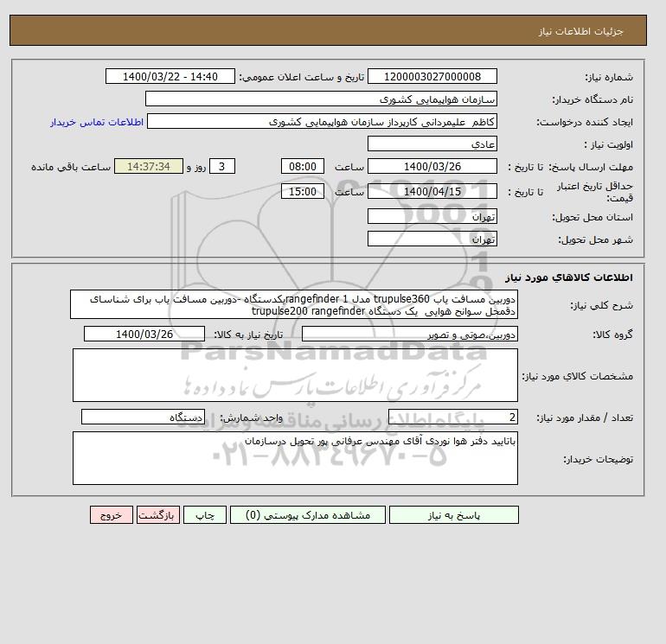This screenshot has width=666, height=644.
Task: Click the توضیحات خریدار label
Action: [x=598, y=459]
